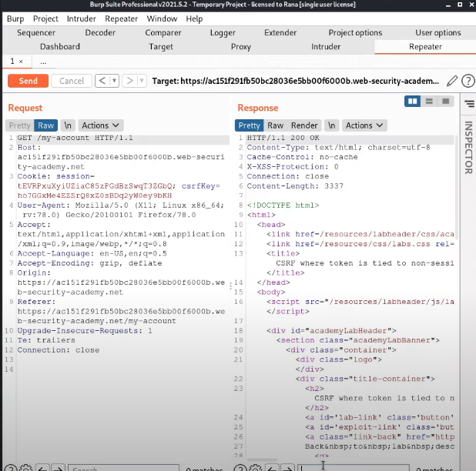Switch to the Proxy tab

241,47
